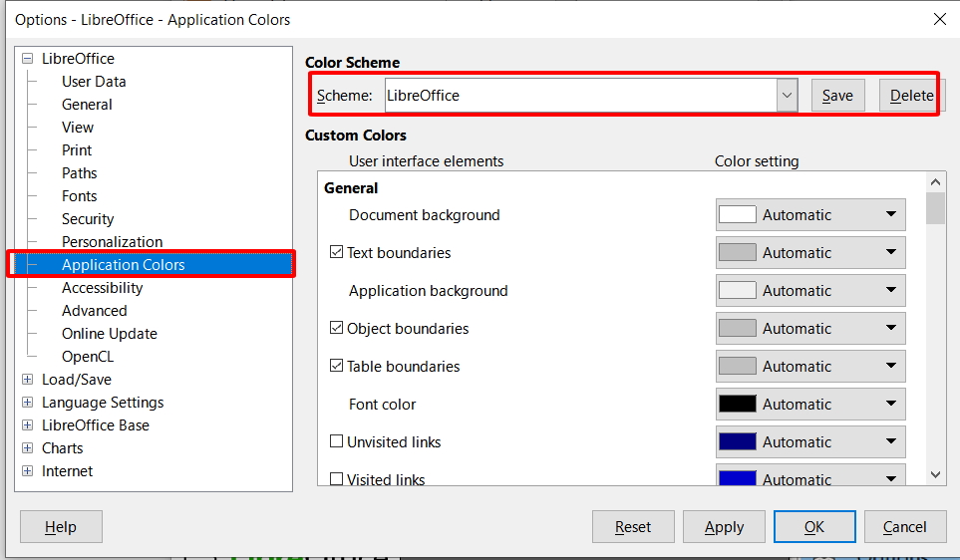Screen dimensions: 960x560
Task: Select Online Update in the tree
Action: (x=110, y=334)
